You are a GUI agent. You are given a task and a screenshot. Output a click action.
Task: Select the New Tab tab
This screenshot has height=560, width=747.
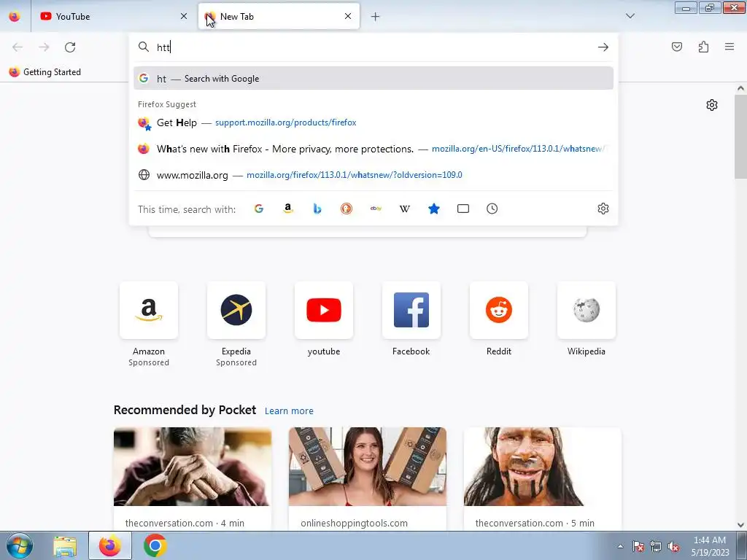279,16
